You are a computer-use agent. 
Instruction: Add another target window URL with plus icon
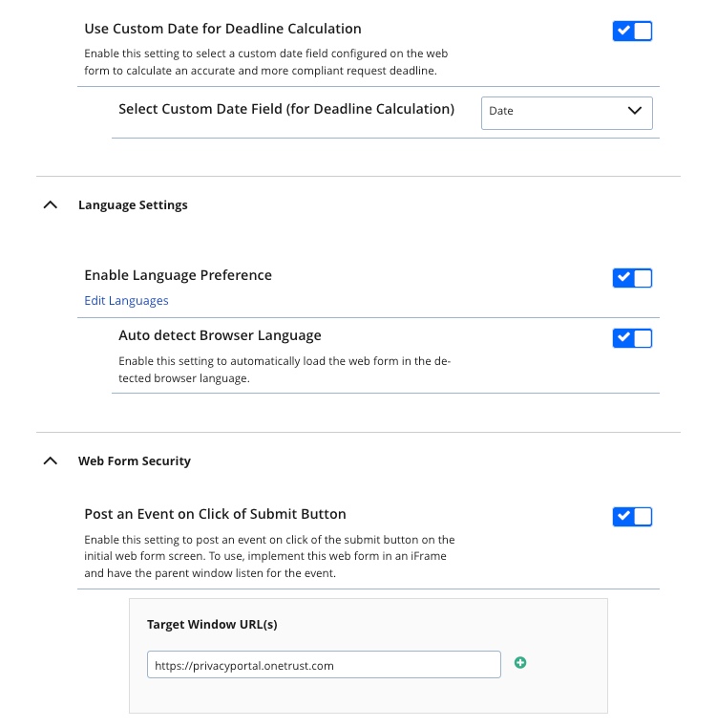[520, 662]
